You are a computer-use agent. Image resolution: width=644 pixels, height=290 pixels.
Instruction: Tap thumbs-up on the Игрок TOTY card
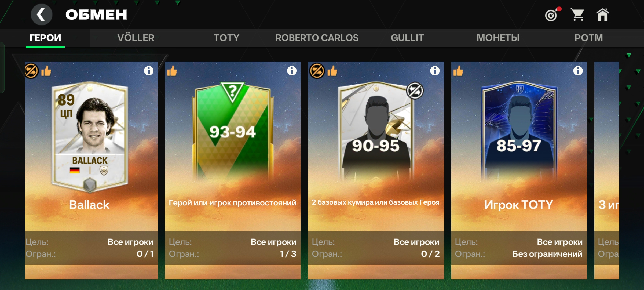tap(458, 71)
